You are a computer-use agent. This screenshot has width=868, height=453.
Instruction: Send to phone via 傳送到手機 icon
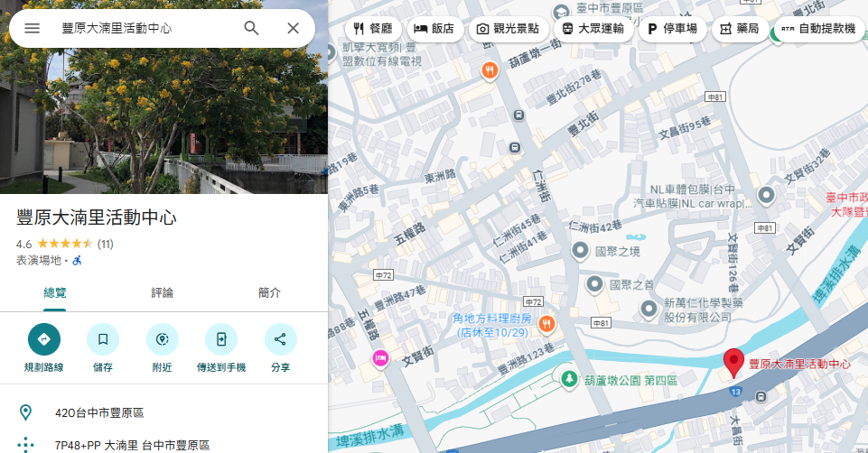pos(221,339)
